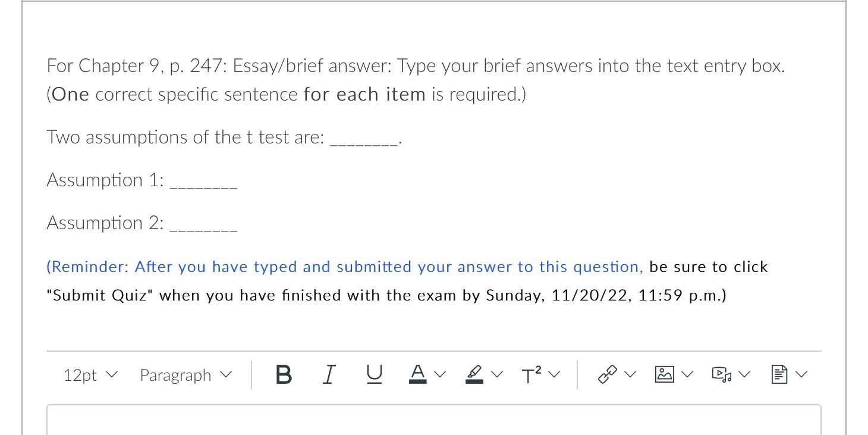Open the 12pt font size dropdown
The height and width of the screenshot is (435, 868).
pos(88,375)
